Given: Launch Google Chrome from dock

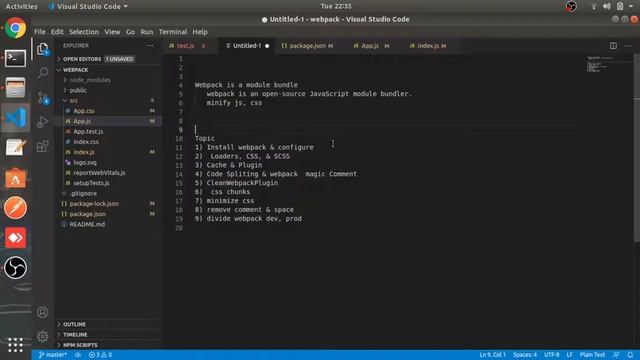Looking at the screenshot, I should [x=16, y=28].
